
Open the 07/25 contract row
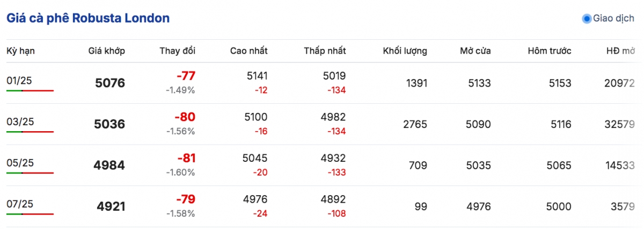point(322,206)
